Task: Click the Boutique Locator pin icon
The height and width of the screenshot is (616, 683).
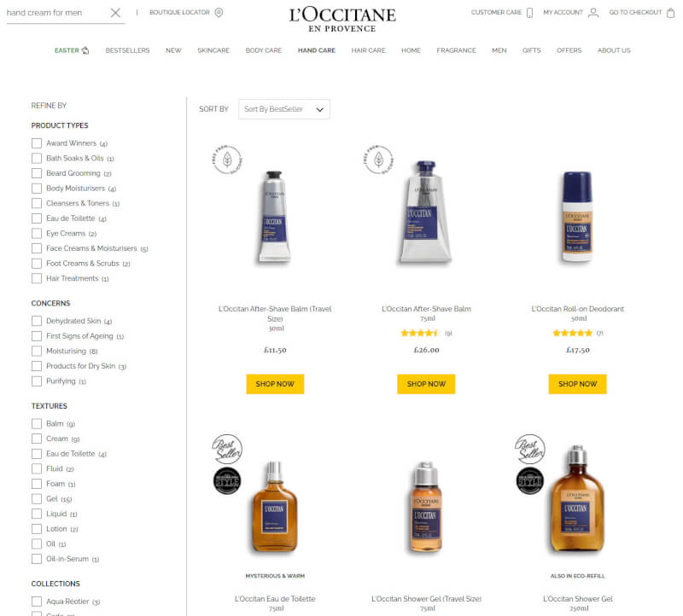Action: coord(219,12)
